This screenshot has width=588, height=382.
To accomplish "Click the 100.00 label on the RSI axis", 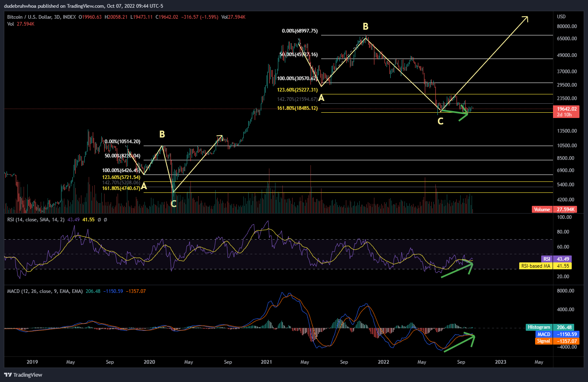I will point(564,217).
